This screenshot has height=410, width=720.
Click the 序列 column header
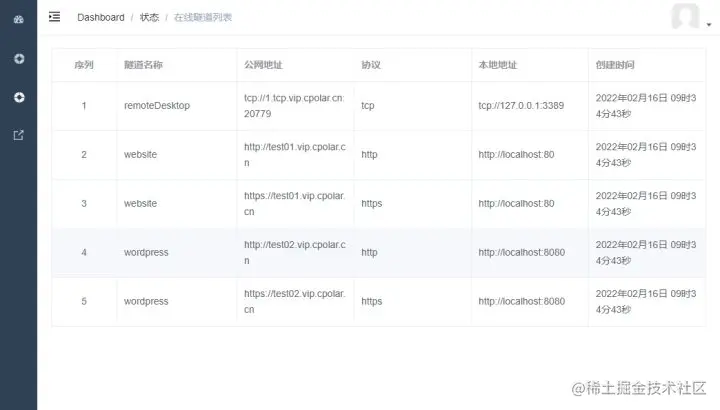(x=84, y=65)
